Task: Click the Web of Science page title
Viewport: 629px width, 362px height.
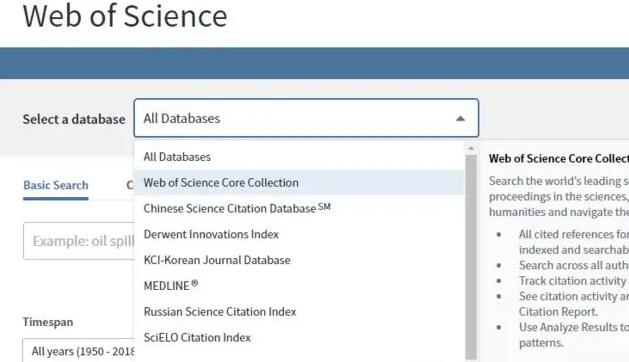Action: 125,16
